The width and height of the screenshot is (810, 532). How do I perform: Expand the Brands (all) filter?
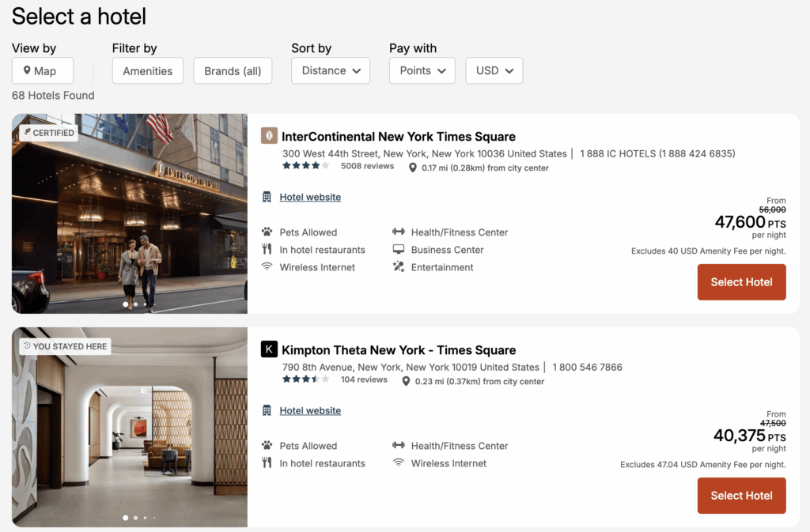(x=233, y=70)
